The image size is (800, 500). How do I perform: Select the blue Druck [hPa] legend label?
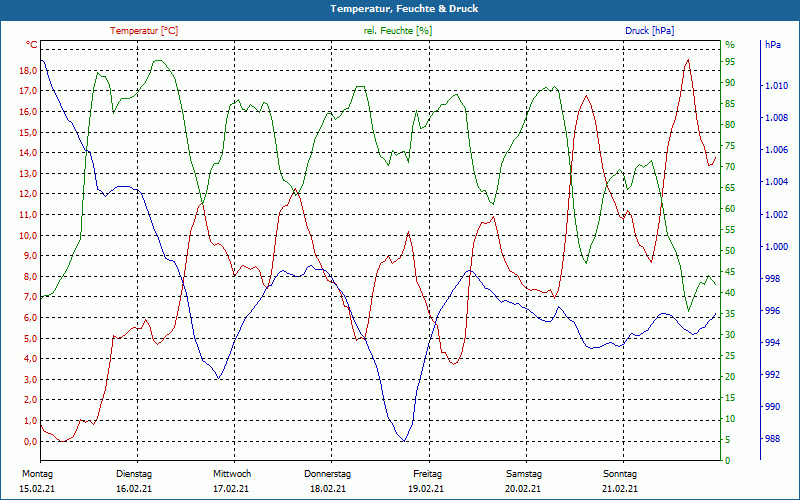649,31
